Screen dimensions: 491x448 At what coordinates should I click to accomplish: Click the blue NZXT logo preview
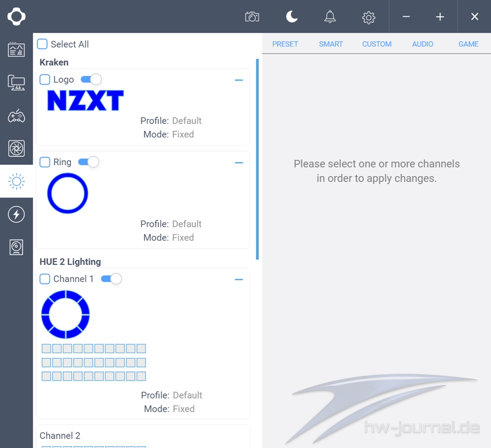click(85, 101)
